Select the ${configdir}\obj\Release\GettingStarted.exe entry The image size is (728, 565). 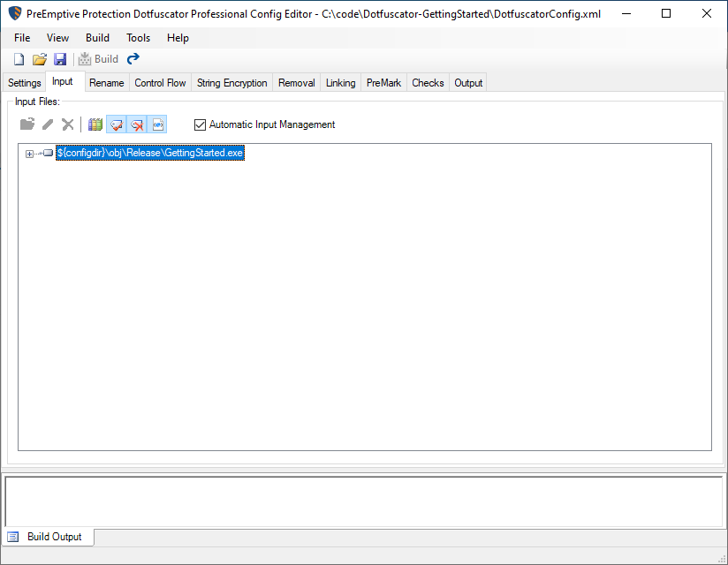(150, 153)
